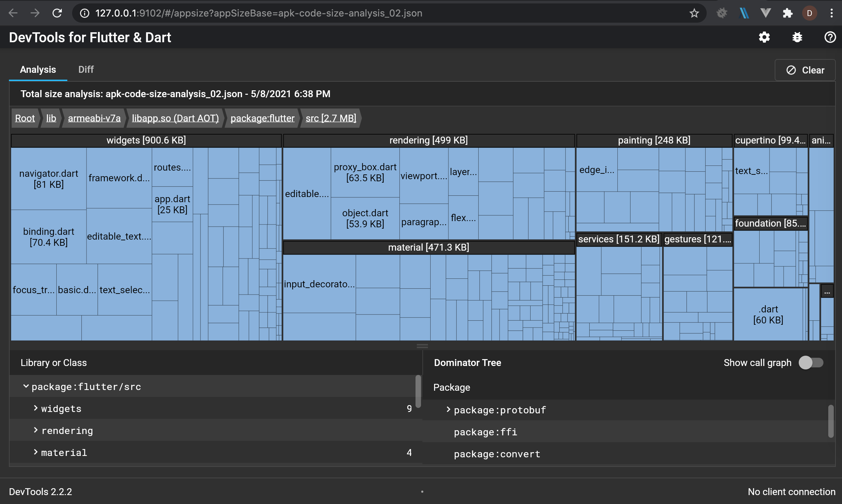Click text_s... cell in cupertino
This screenshot has width=842, height=504.
(751, 171)
